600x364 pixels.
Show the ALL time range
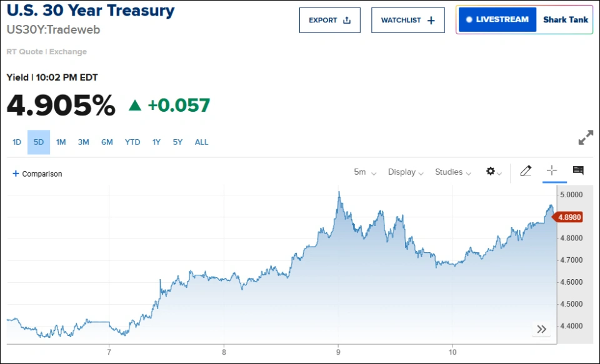coord(201,142)
